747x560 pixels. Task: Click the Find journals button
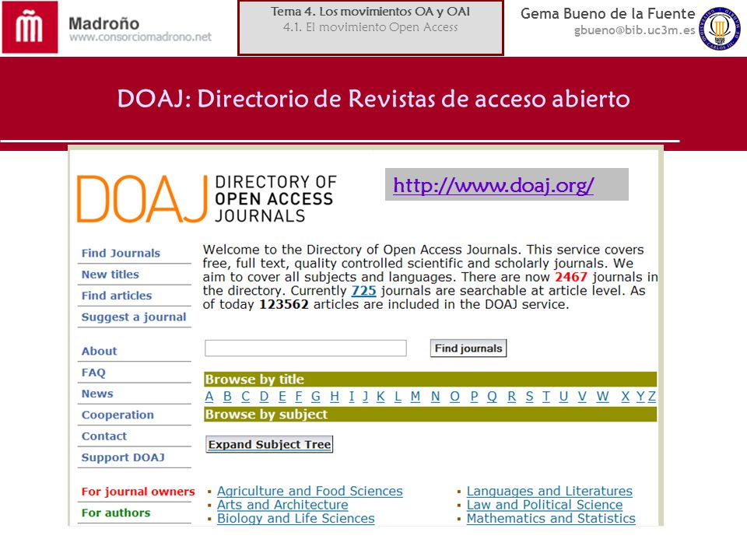[468, 348]
